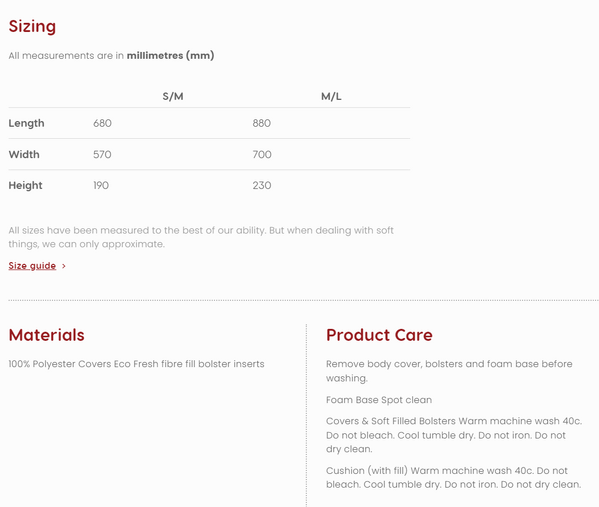Click the 570 width value

pos(102,154)
